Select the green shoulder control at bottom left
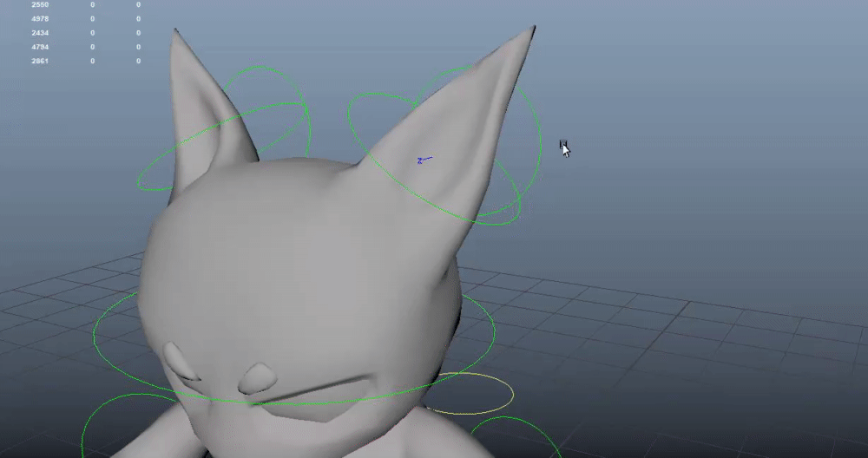 click(x=97, y=409)
